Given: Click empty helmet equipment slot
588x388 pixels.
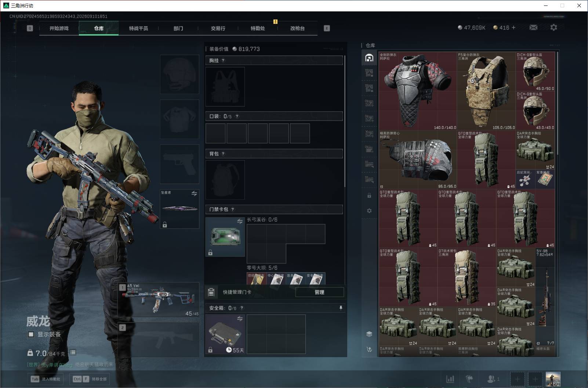Looking at the screenshot, I should (x=179, y=74).
